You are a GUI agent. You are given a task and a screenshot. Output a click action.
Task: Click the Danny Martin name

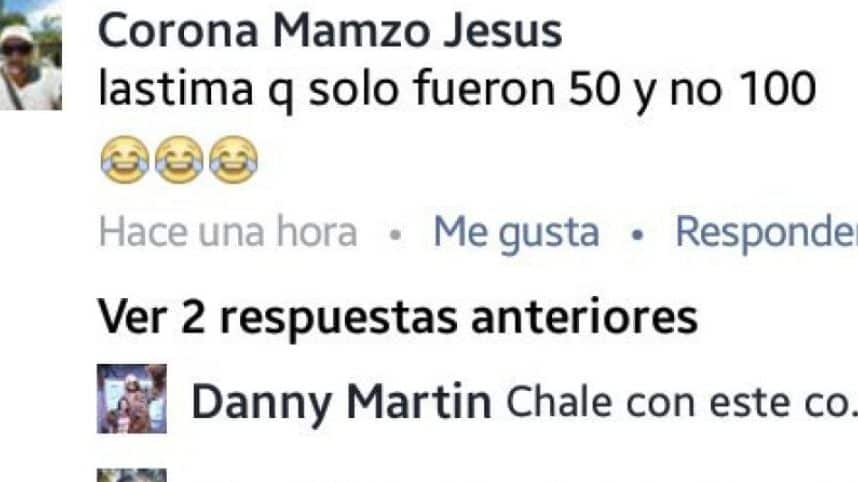point(341,403)
